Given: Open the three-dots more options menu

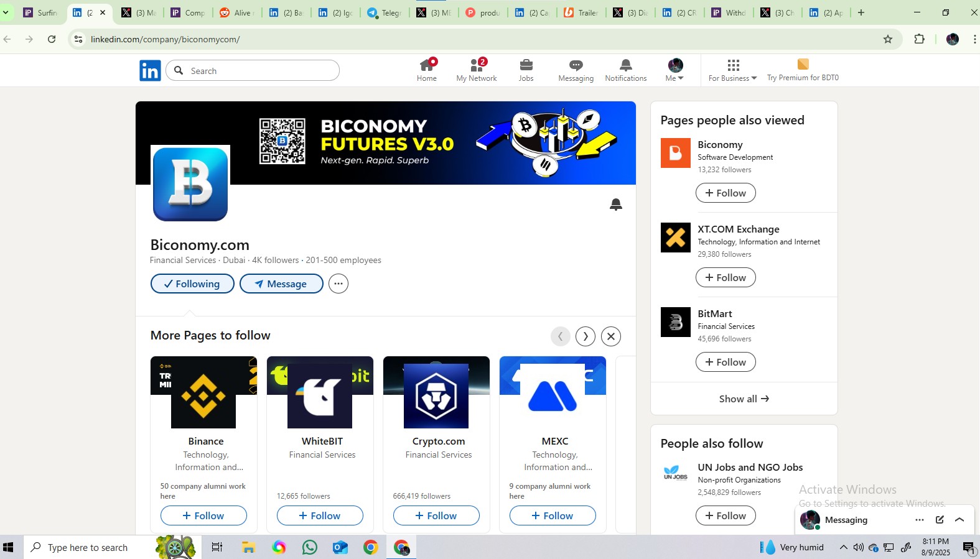Looking at the screenshot, I should (338, 284).
